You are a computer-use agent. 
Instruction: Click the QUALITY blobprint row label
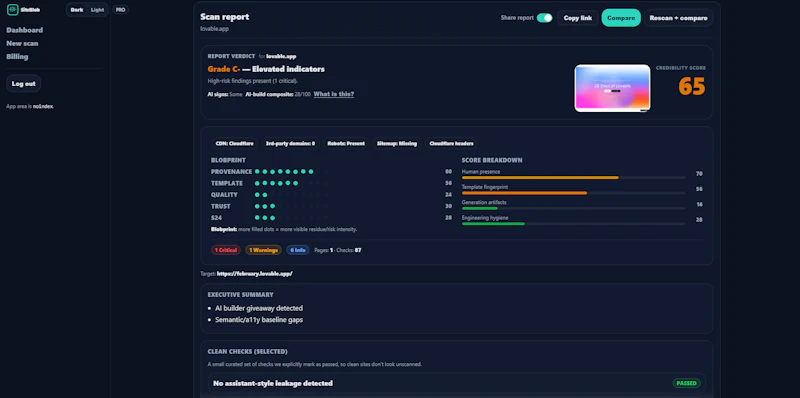click(224, 195)
